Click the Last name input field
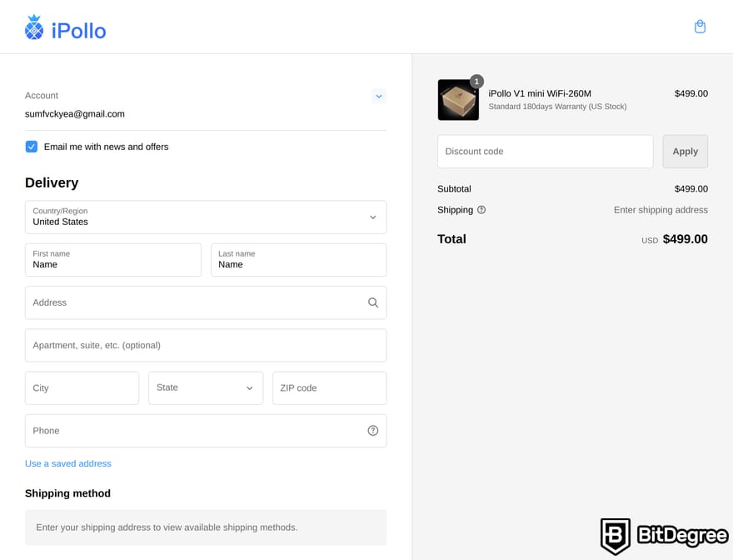Image resolution: width=733 pixels, height=560 pixels. [298, 260]
